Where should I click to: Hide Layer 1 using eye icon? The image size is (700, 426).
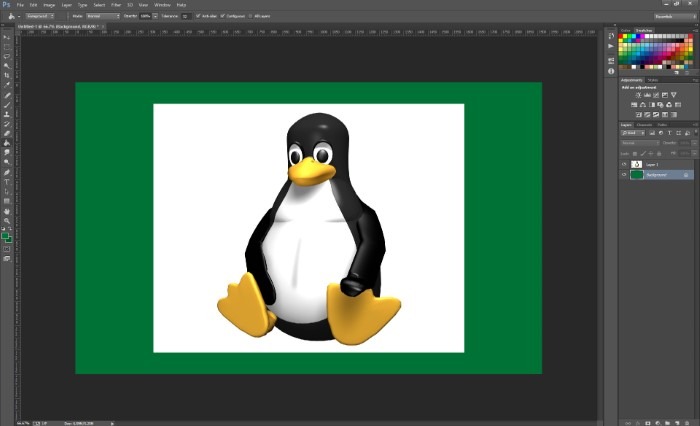tap(624, 164)
